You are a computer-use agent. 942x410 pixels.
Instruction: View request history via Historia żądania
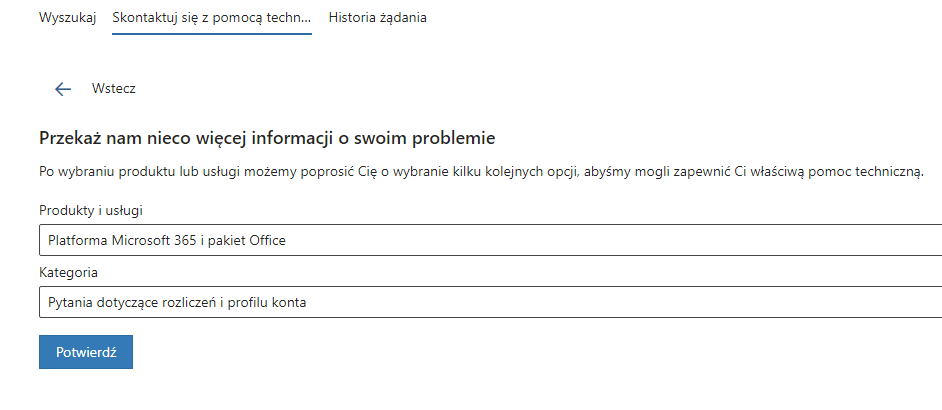click(x=377, y=17)
